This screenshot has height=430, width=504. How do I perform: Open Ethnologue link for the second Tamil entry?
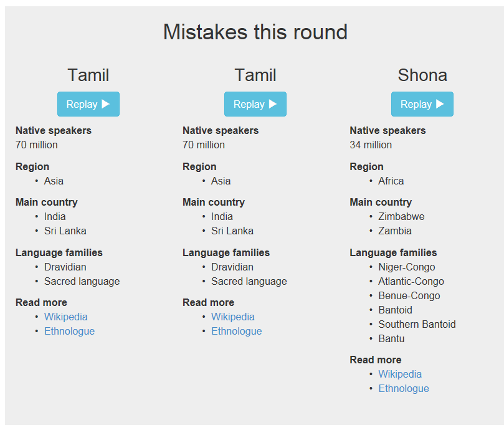pyautogui.click(x=237, y=332)
